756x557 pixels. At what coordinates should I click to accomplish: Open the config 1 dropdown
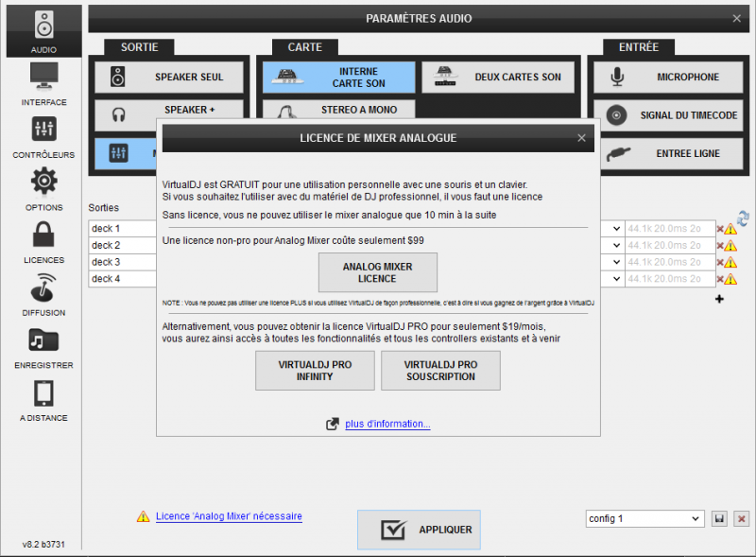(x=644, y=518)
